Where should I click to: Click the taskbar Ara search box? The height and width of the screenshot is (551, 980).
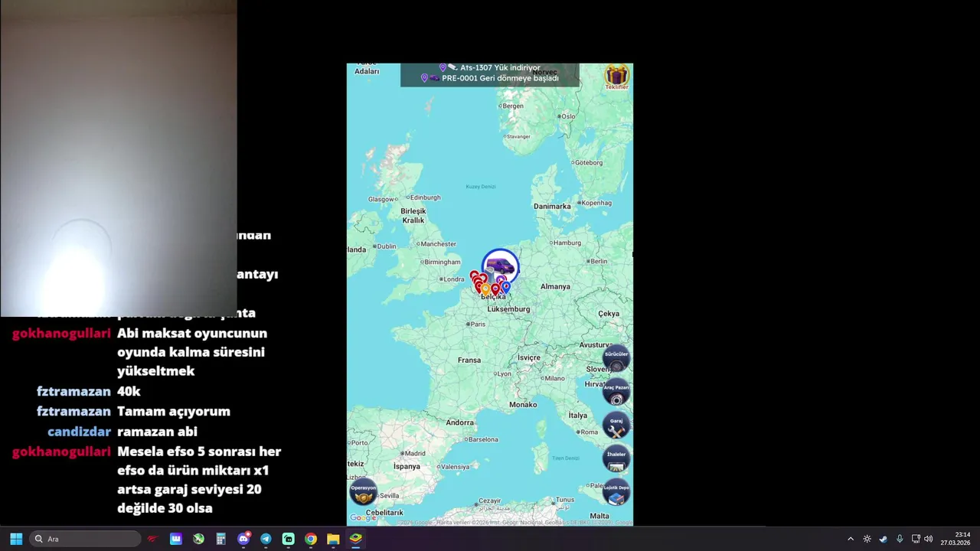click(x=87, y=539)
